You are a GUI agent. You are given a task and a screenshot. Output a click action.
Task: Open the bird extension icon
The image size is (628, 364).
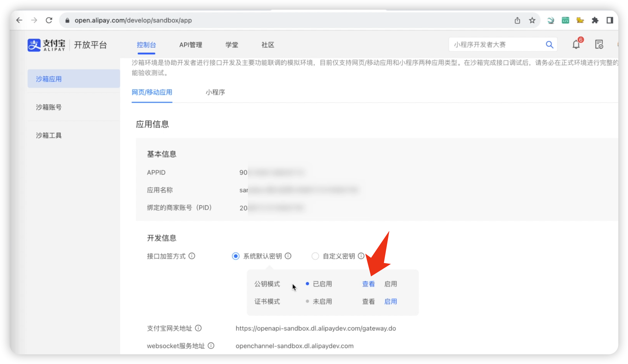click(550, 20)
